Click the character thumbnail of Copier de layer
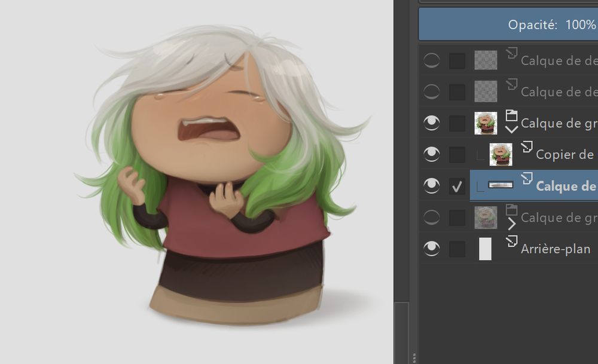Screen dimensions: 598x364 click(501, 154)
